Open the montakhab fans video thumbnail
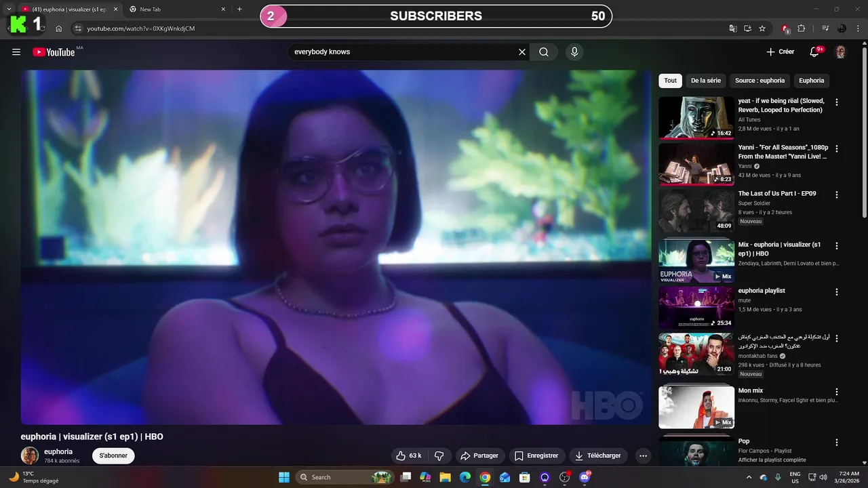The image size is (868, 488). pyautogui.click(x=696, y=354)
